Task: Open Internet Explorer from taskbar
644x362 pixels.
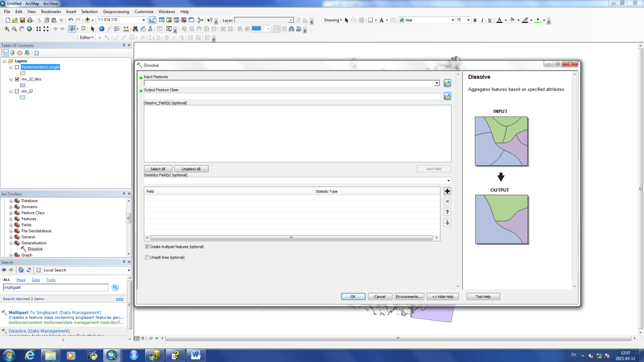Action: [x=31, y=355]
